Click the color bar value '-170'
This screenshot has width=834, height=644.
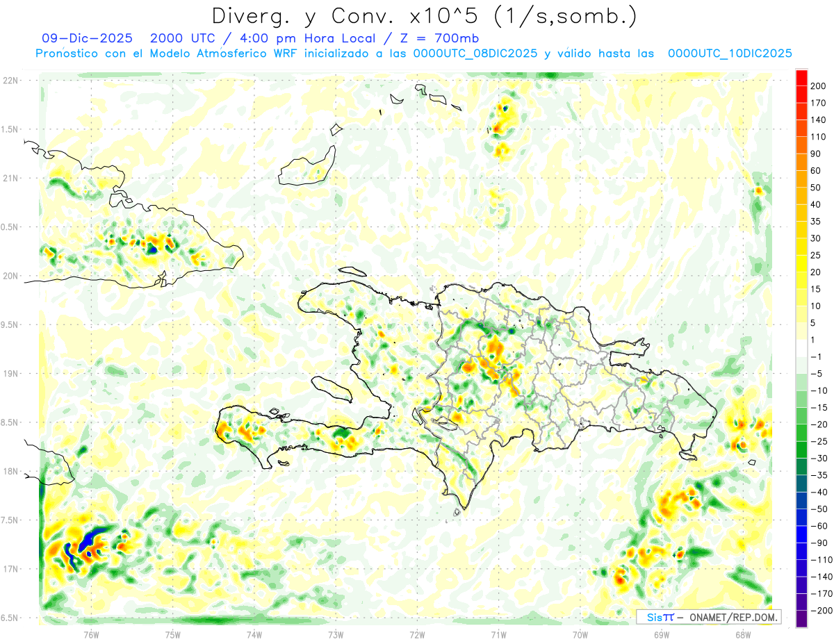821,594
